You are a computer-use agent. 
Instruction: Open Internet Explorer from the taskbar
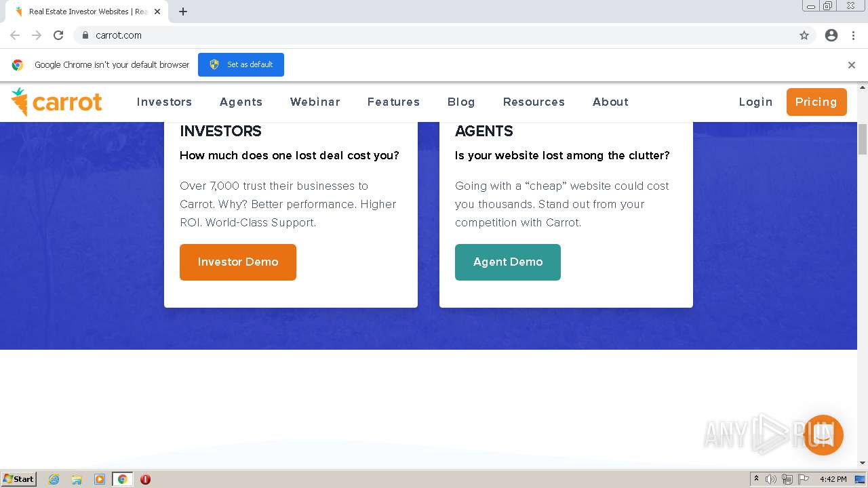click(54, 479)
